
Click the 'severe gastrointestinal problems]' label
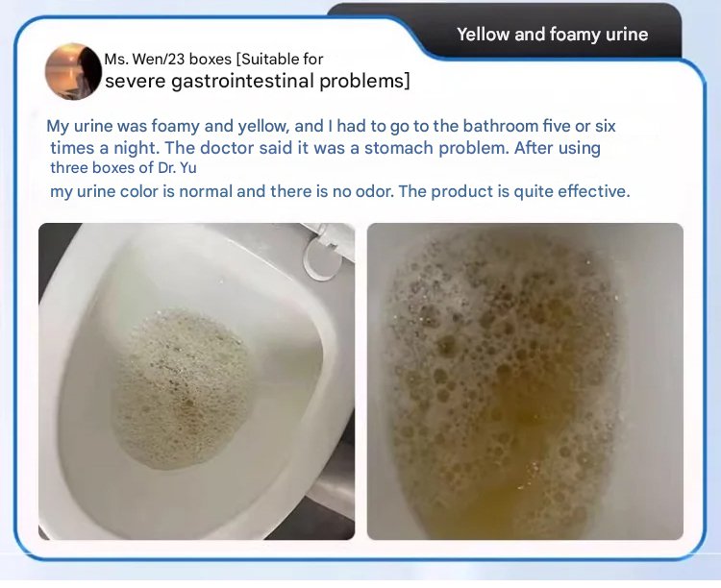[258, 82]
